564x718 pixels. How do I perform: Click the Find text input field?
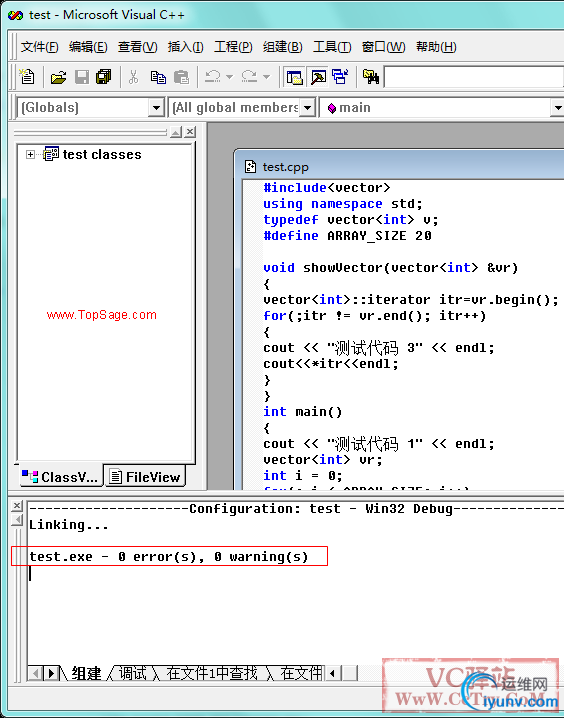pyautogui.click(x=474, y=77)
